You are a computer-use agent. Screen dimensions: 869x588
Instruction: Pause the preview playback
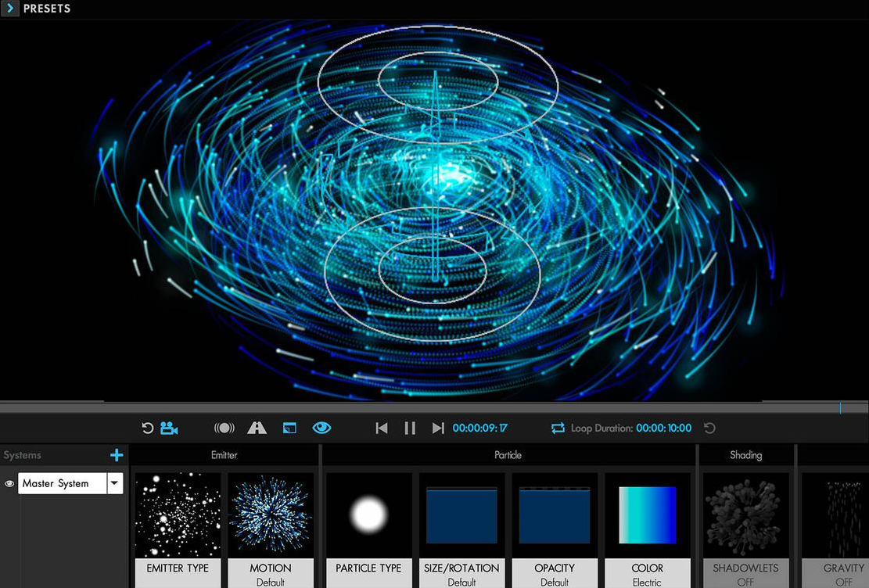[x=410, y=428]
